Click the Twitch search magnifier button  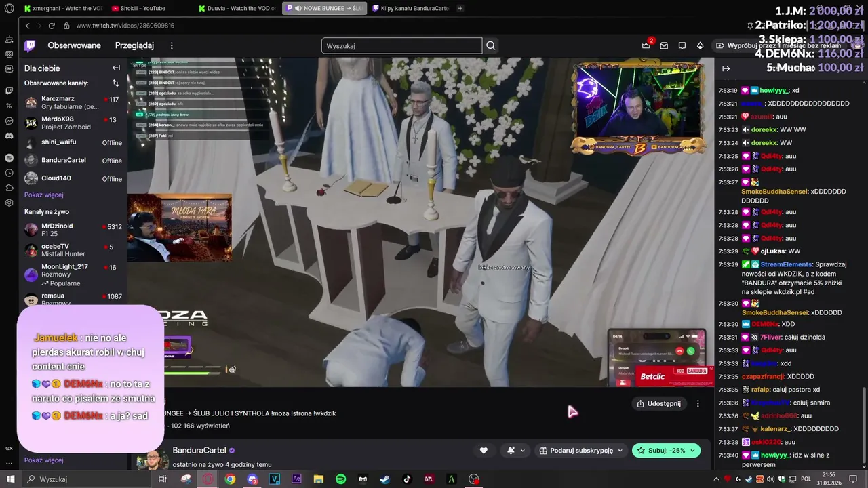click(491, 46)
